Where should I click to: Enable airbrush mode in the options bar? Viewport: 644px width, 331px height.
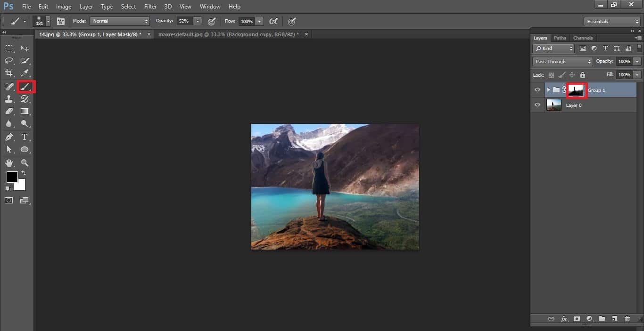click(274, 21)
